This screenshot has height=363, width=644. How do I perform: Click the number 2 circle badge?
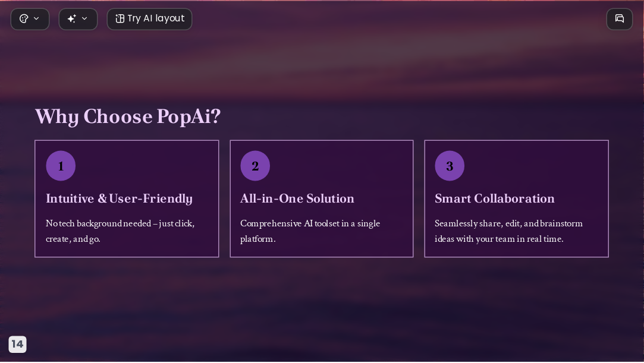[x=255, y=166]
